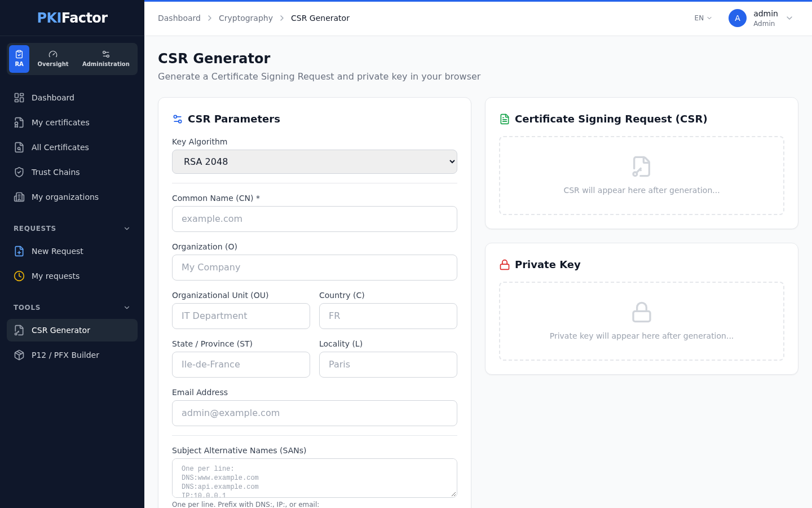The width and height of the screenshot is (812, 508).
Task: Click the All Certificates document icon
Action: [x=19, y=147]
